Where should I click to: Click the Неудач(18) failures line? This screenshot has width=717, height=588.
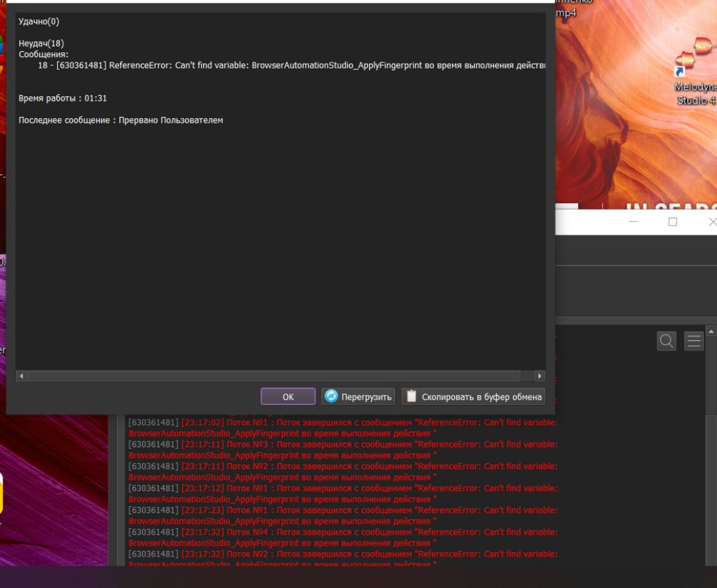[x=41, y=43]
